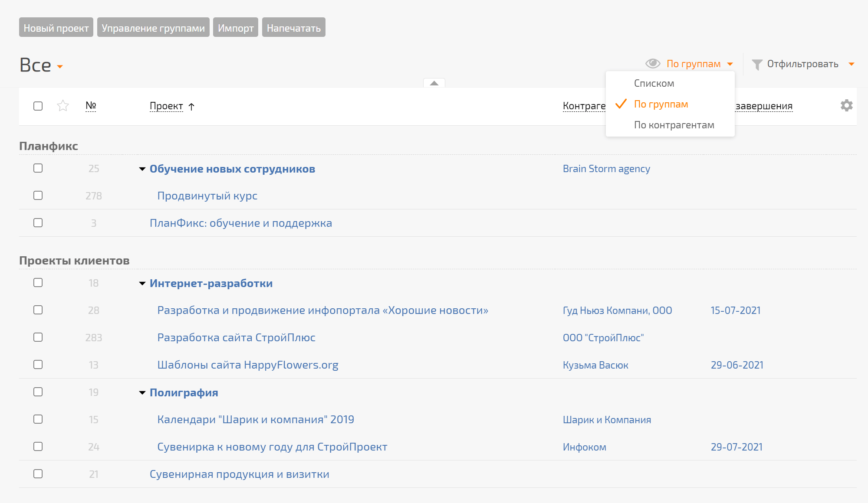Open Разработка сайта СтройПлюс project

pos(237,338)
